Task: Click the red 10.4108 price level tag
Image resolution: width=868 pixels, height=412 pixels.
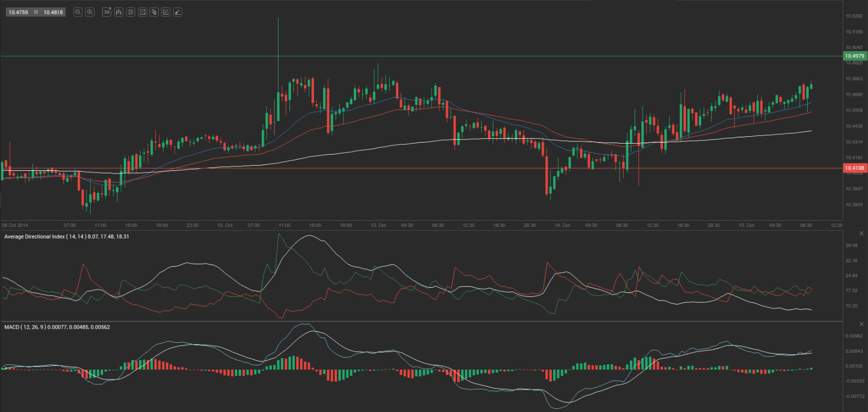Action: pyautogui.click(x=854, y=168)
